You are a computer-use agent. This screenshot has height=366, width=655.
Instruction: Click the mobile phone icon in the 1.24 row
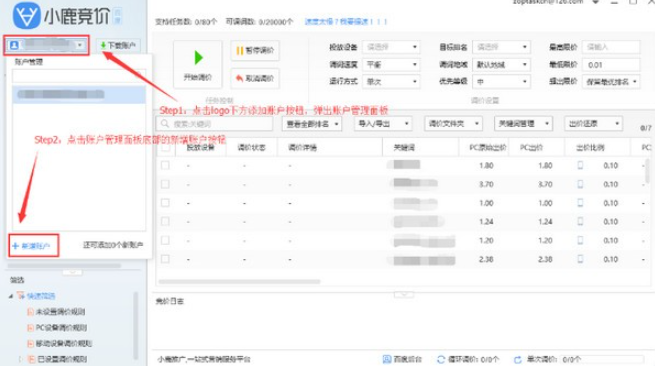click(x=580, y=221)
